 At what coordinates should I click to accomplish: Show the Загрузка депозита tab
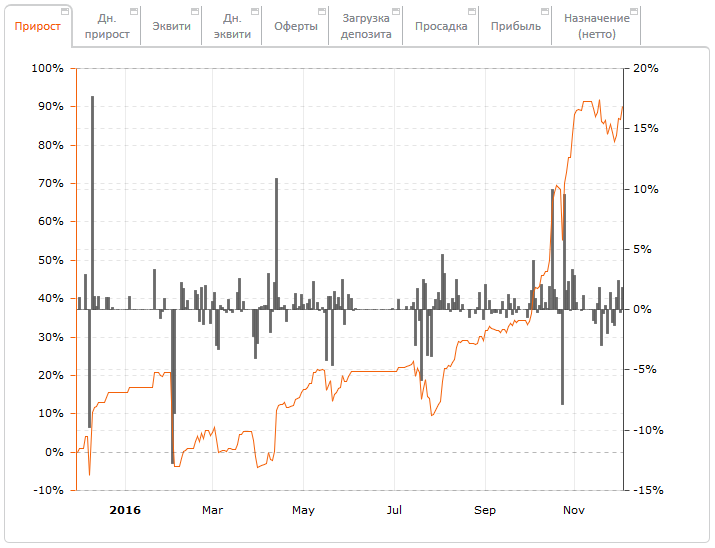[x=366, y=27]
